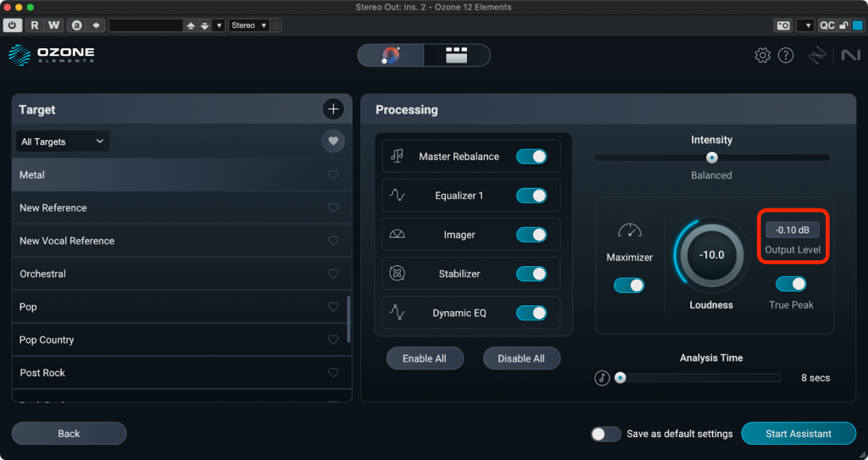Open Ozone settings gear icon
This screenshot has height=460, width=868.
pyautogui.click(x=762, y=56)
